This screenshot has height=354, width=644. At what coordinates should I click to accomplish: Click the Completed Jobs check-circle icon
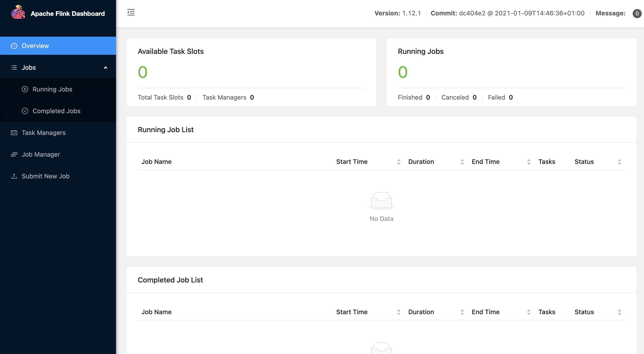click(25, 111)
